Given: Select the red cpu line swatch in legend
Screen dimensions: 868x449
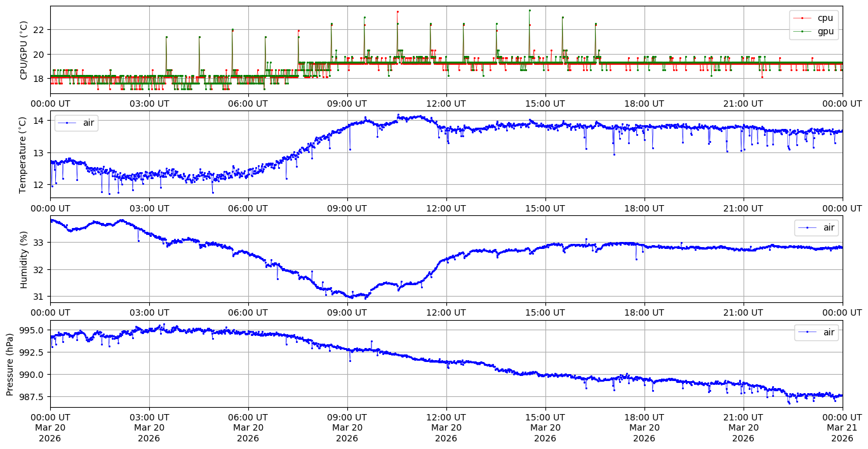Looking at the screenshot, I should pos(803,18).
